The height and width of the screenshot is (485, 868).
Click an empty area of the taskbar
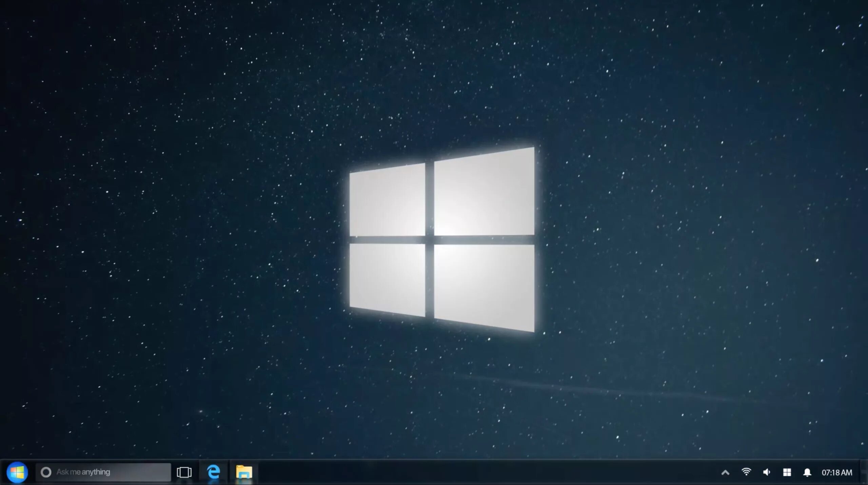[475, 472]
